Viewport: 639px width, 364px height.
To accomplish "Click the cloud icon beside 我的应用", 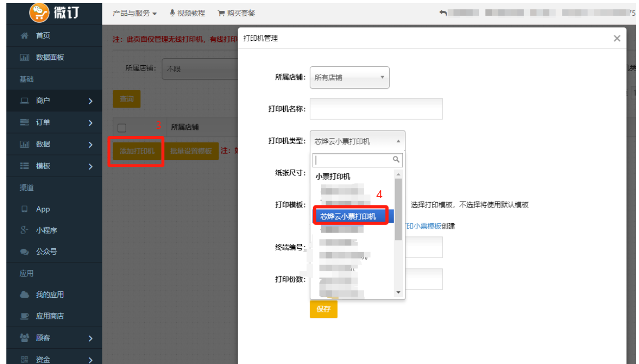I will pos(25,295).
